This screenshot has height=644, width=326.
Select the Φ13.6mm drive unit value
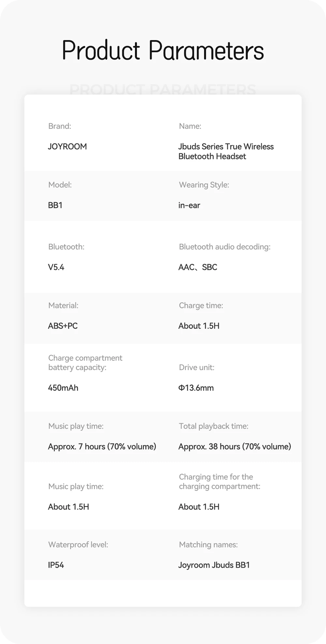click(x=196, y=388)
